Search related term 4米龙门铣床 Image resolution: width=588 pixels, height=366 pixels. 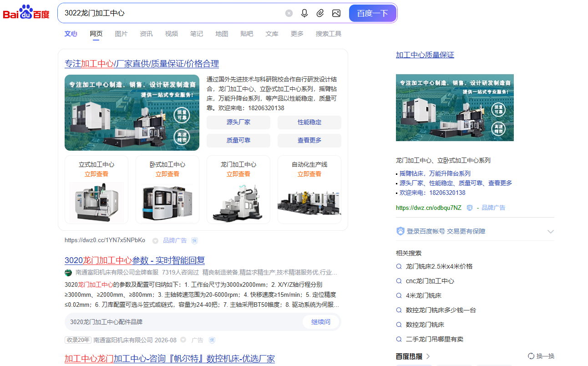pyautogui.click(x=424, y=295)
